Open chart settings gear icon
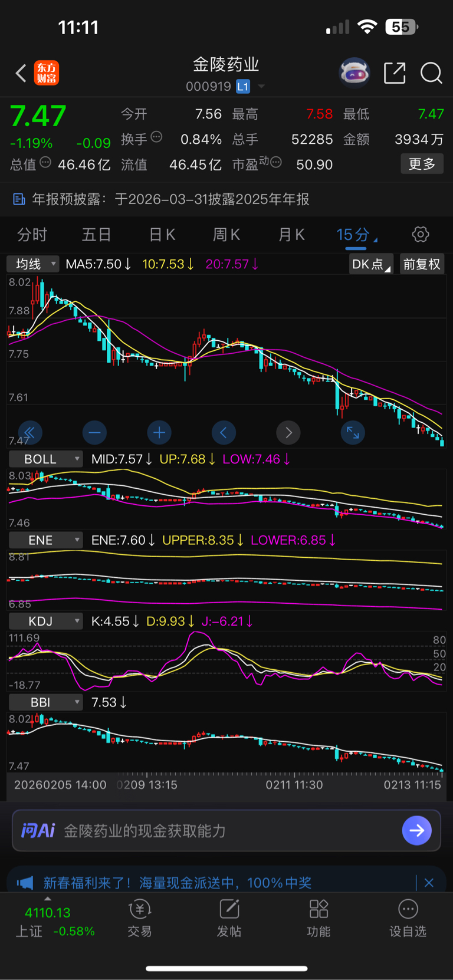453x980 pixels. [421, 234]
